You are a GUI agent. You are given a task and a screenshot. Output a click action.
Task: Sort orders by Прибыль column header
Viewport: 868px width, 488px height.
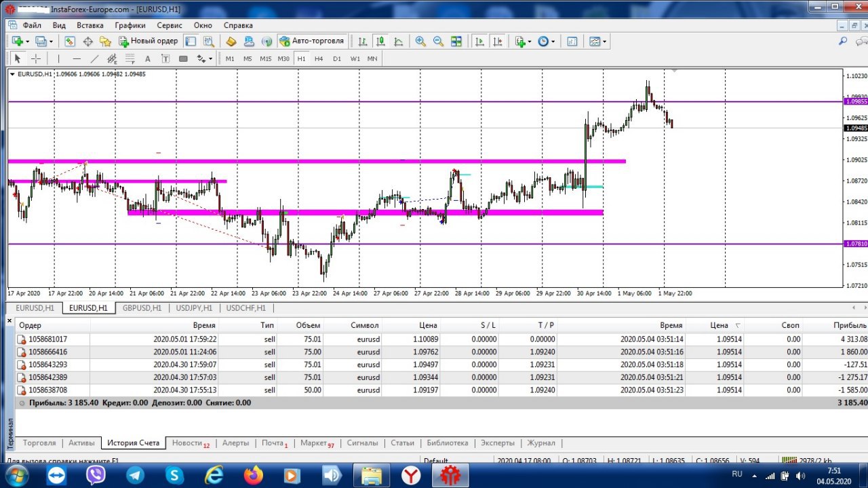850,325
